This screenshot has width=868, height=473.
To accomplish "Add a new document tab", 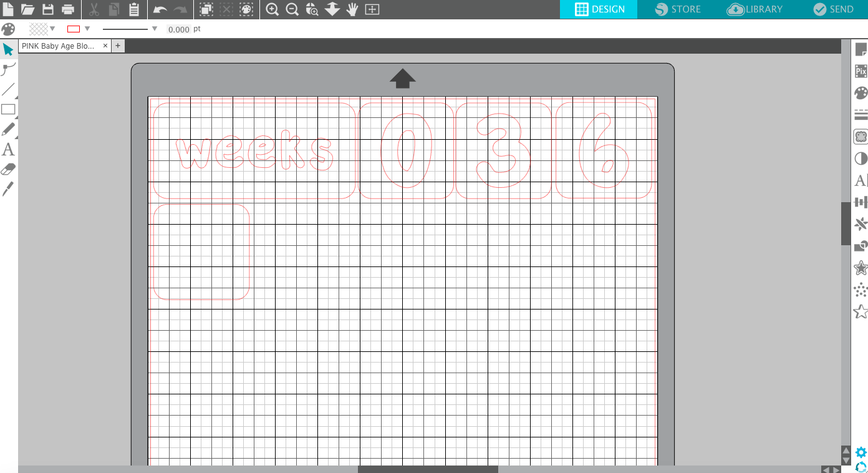I will coord(118,46).
